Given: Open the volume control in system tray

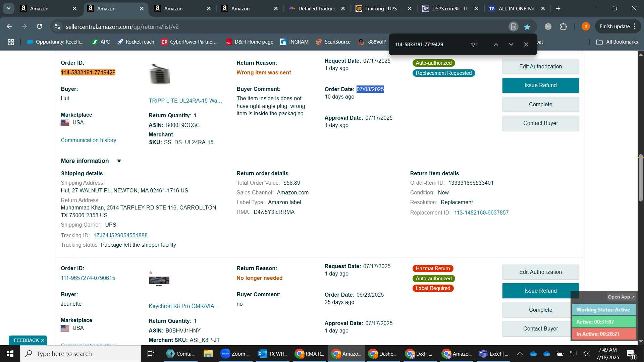Looking at the screenshot, I should [x=586, y=354].
